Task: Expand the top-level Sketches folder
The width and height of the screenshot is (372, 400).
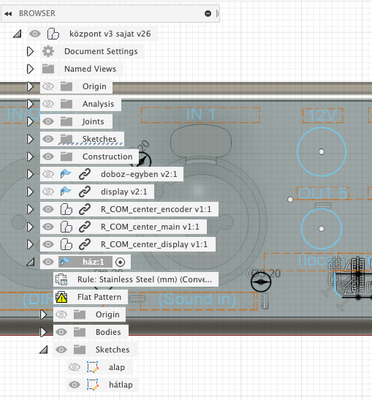Action: coord(30,139)
